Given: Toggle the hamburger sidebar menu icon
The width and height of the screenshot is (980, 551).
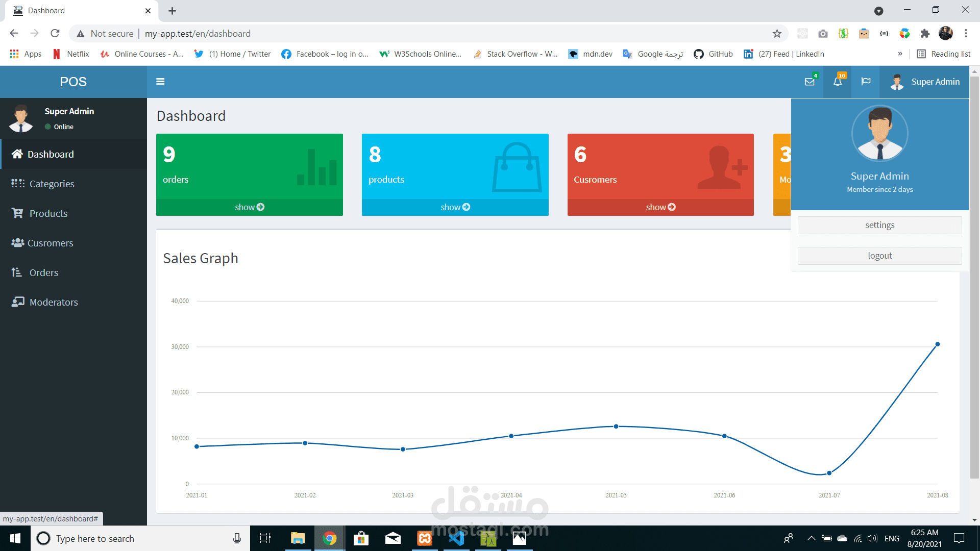Looking at the screenshot, I should [160, 82].
